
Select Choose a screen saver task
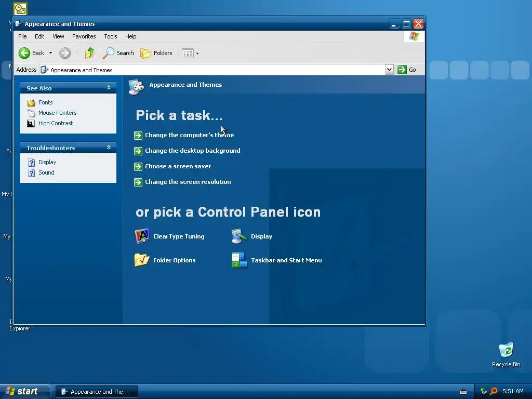[x=178, y=166]
